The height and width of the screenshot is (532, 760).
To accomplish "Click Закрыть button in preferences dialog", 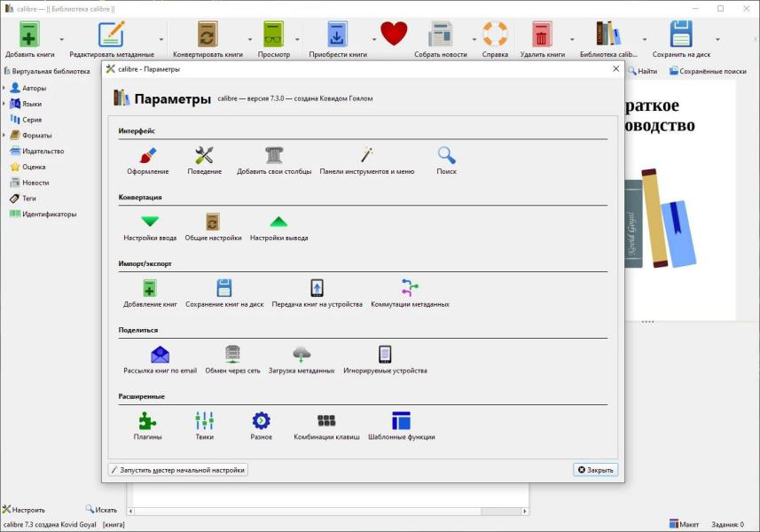I will (x=595, y=470).
